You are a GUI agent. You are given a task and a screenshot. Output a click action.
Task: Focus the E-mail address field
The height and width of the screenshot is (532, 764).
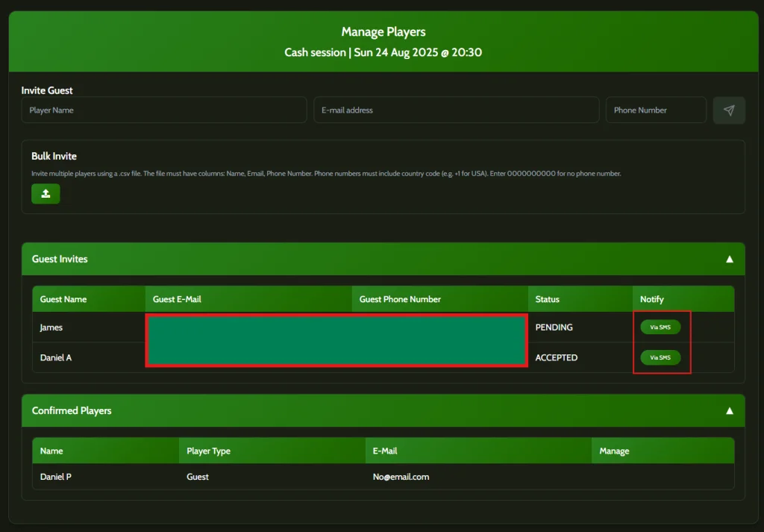click(x=456, y=110)
